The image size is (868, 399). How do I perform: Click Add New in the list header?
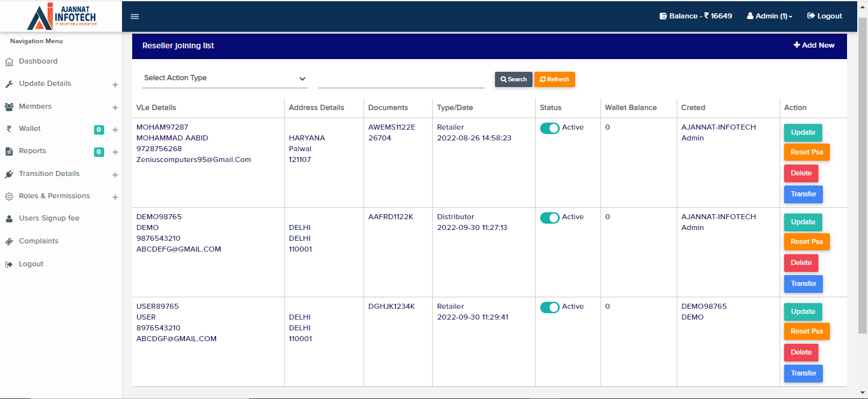pos(814,46)
